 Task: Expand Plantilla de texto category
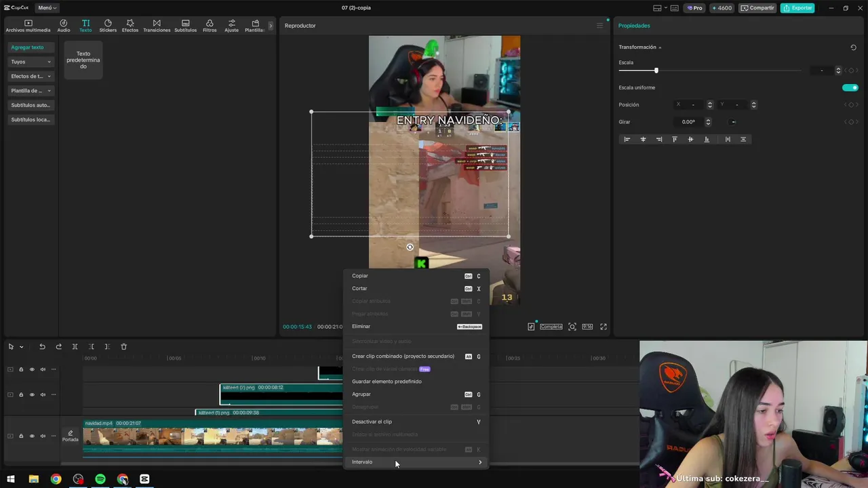(31, 91)
